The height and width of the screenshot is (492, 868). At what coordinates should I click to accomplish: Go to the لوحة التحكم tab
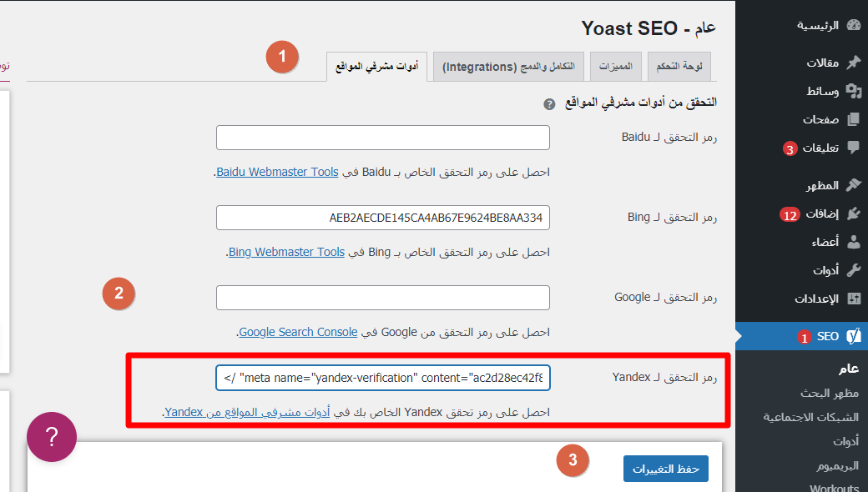(679, 67)
